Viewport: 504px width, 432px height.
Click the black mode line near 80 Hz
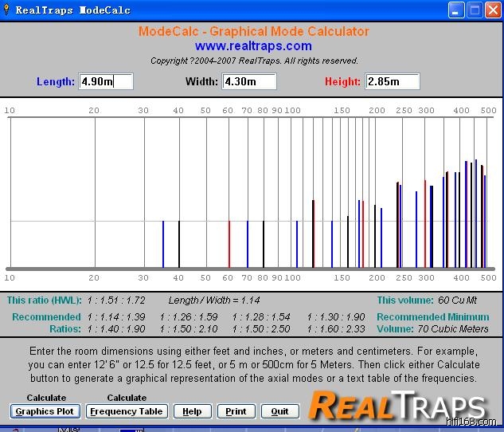pos(264,244)
